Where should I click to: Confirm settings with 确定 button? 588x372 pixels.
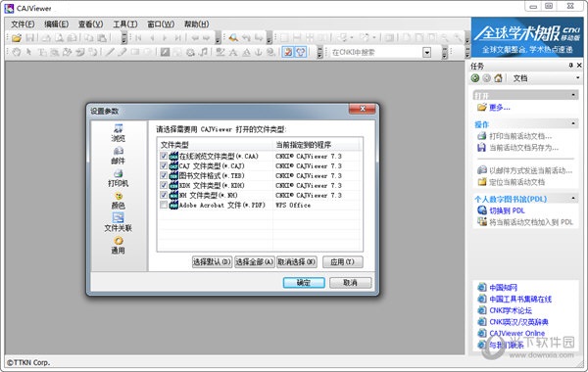point(304,283)
